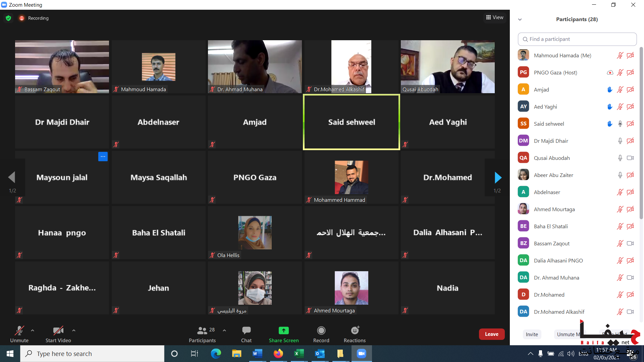Click the Invite button
This screenshot has width=644, height=362.
[532, 334]
